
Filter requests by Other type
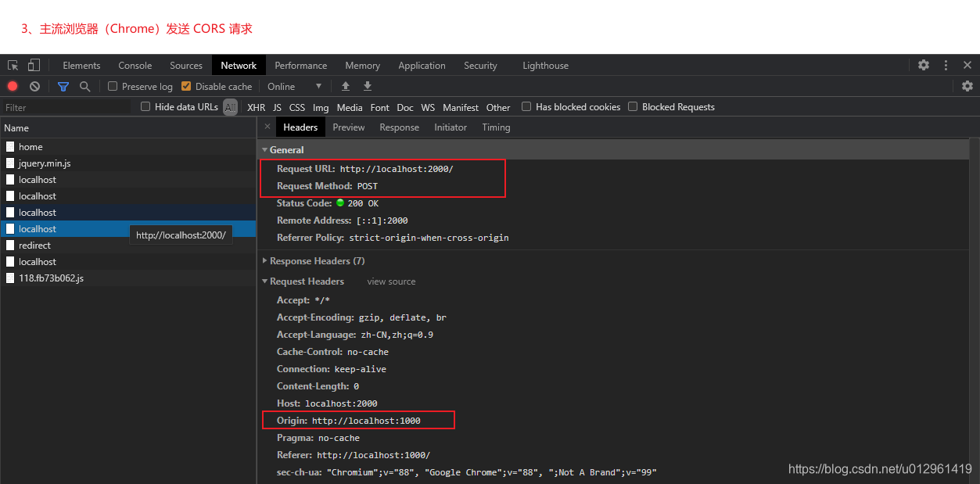coord(498,107)
